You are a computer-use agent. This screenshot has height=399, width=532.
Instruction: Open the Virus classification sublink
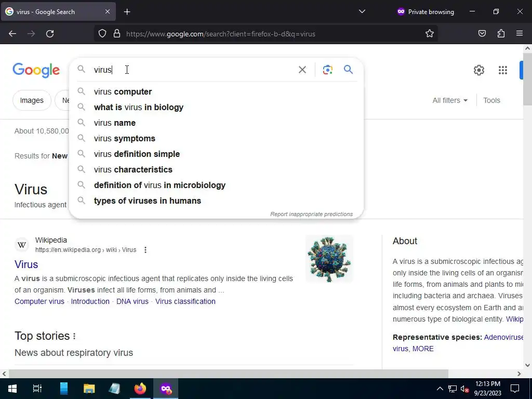[185, 301]
